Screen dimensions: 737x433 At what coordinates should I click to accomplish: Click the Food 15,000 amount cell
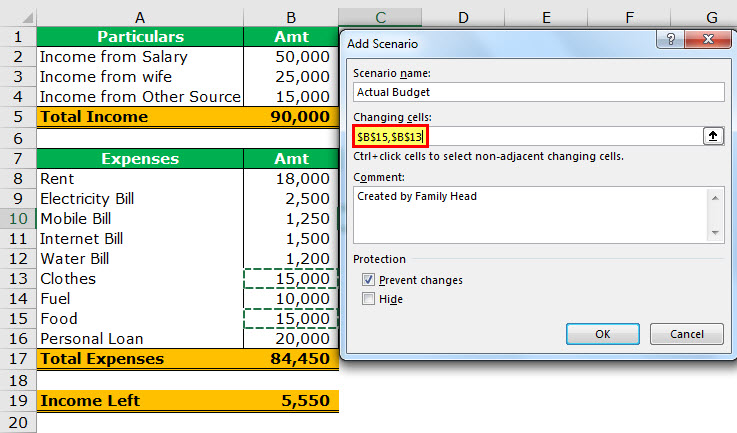pos(291,319)
